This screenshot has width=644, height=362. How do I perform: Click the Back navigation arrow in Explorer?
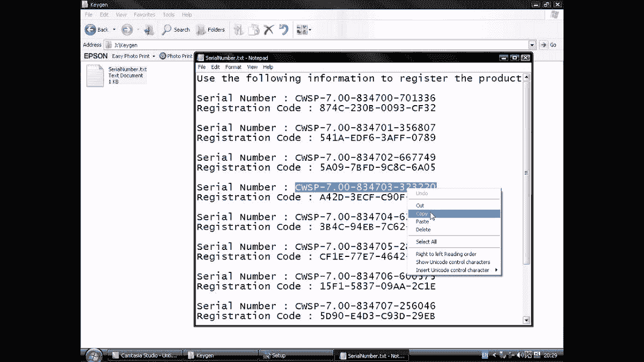tap(91, 30)
